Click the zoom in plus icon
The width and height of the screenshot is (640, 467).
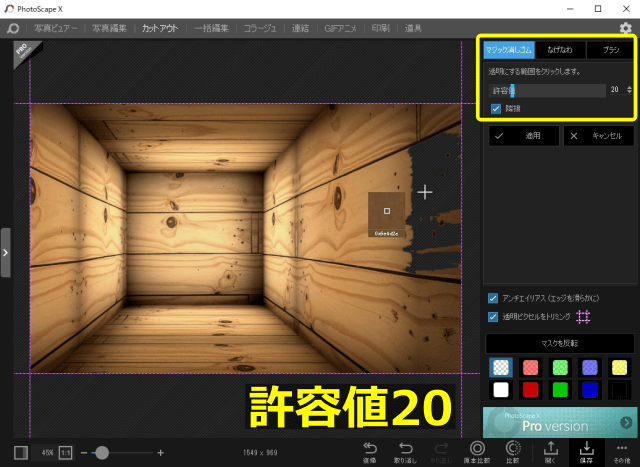[x=160, y=452]
